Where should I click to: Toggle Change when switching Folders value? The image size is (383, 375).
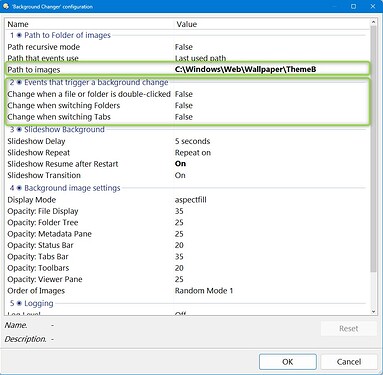pos(184,105)
